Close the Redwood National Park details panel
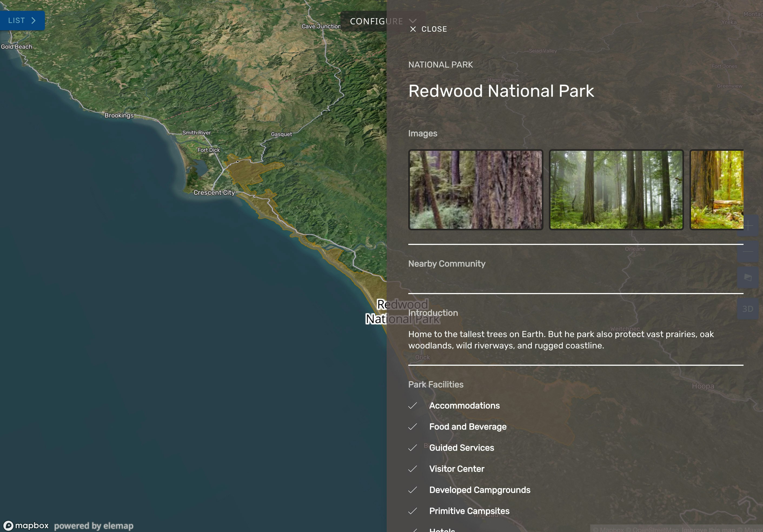 pyautogui.click(x=428, y=29)
